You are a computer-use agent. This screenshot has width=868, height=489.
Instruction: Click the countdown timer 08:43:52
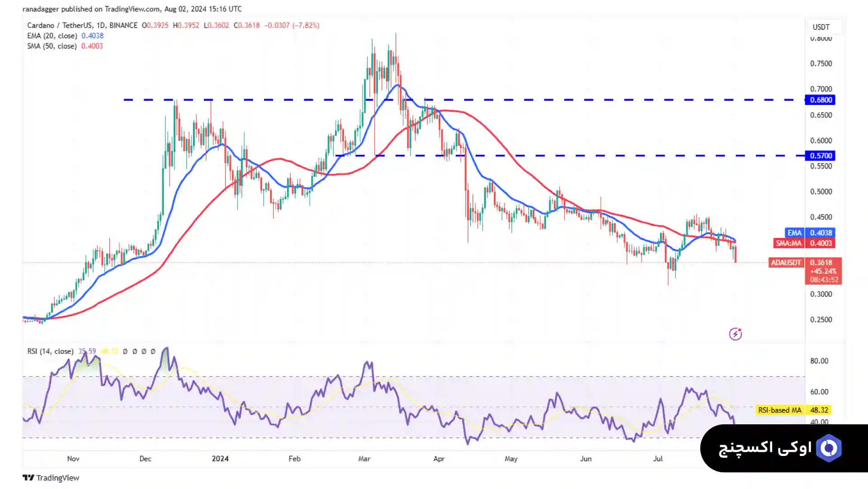coord(824,280)
